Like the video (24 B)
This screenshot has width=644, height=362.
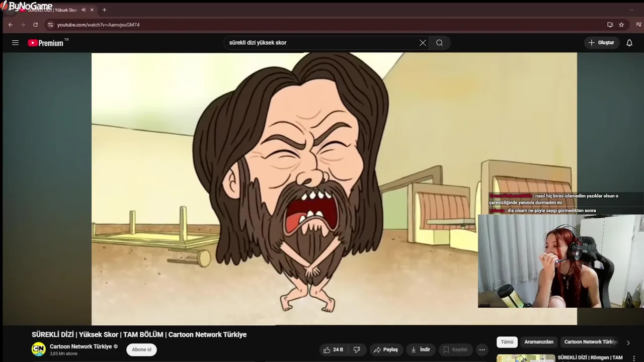[x=333, y=349]
